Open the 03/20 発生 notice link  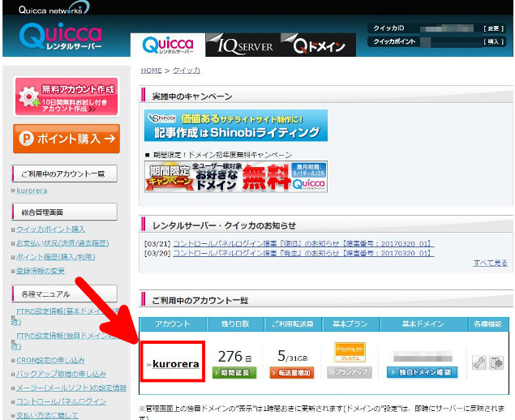[x=303, y=253]
